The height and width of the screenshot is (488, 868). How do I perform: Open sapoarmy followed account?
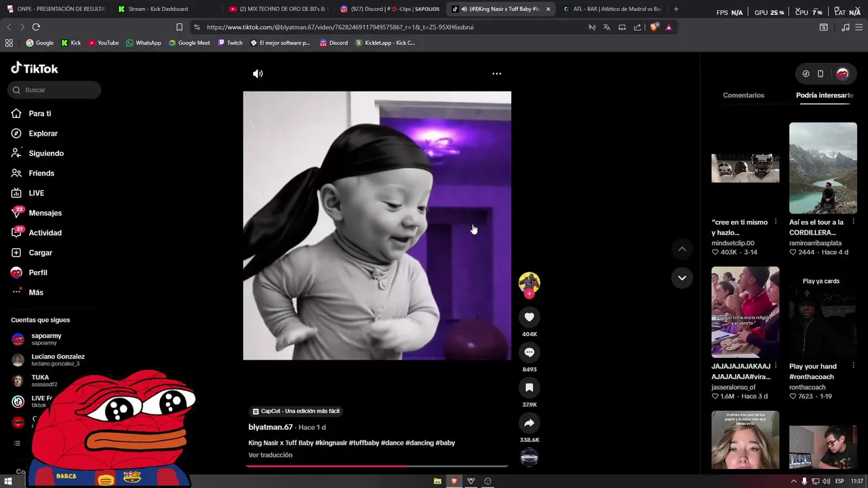point(46,339)
